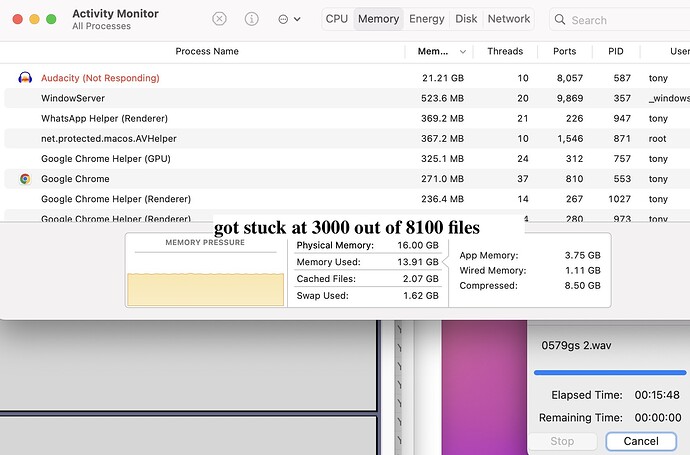Select the Google Chrome Helper (Renderer) 236.4 MB process
690x455 pixels.
(x=116, y=199)
